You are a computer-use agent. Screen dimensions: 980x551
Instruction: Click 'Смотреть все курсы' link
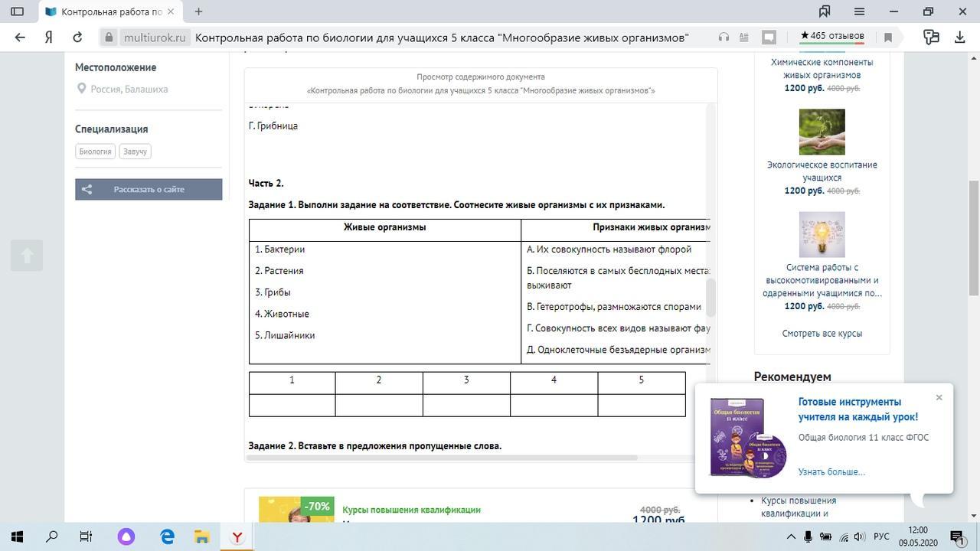coord(822,334)
